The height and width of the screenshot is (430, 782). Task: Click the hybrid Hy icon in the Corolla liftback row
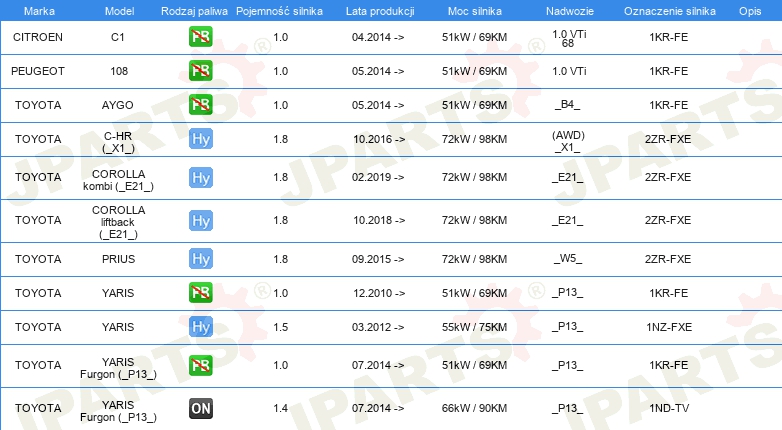point(201,220)
